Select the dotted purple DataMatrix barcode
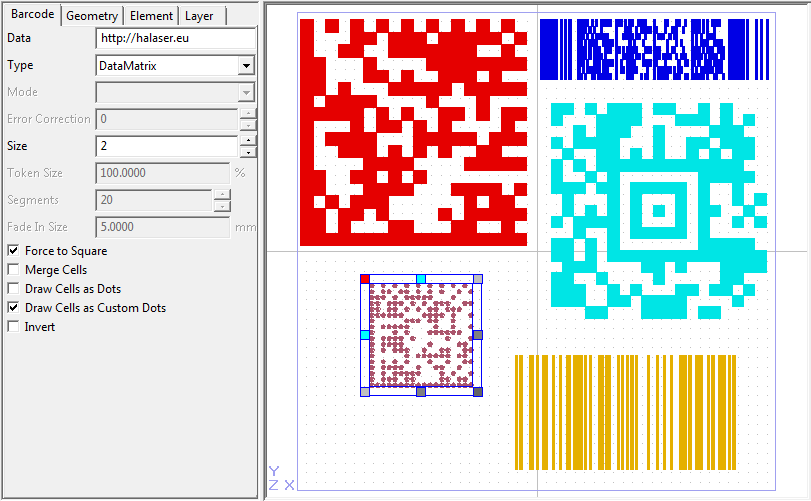 421,335
